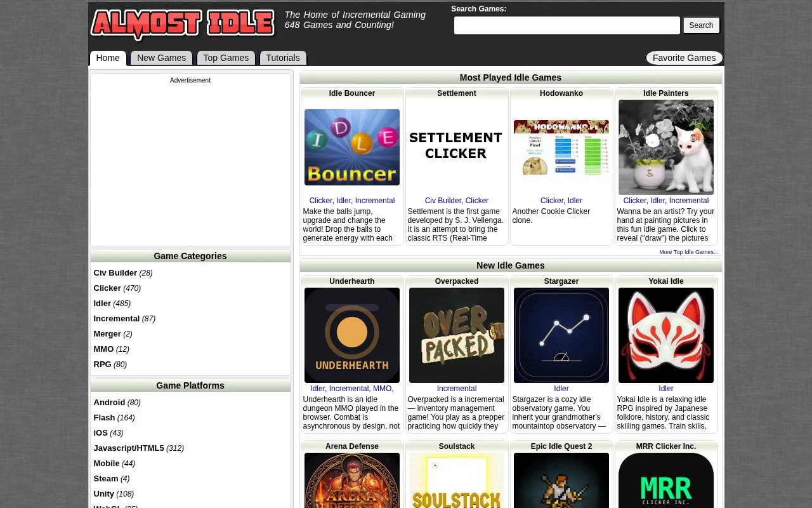Filter by the Android platform
The image size is (812, 508).
pyautogui.click(x=109, y=403)
